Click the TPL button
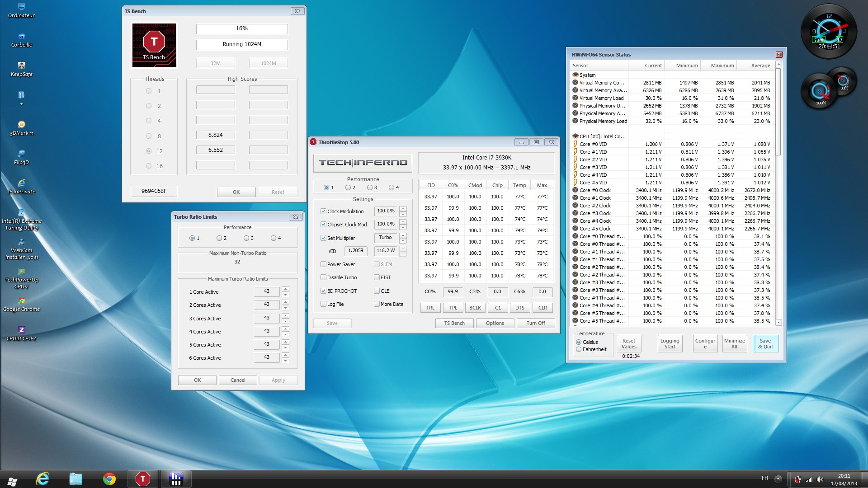The height and width of the screenshot is (488, 868). (453, 308)
